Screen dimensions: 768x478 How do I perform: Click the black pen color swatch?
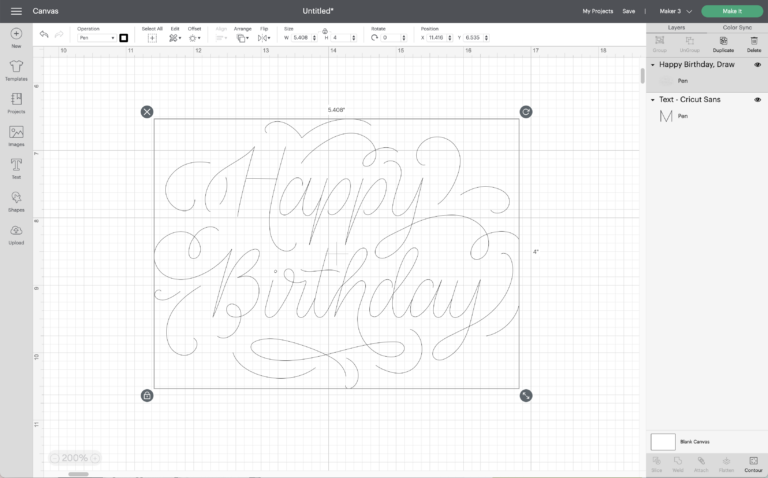pyautogui.click(x=124, y=38)
